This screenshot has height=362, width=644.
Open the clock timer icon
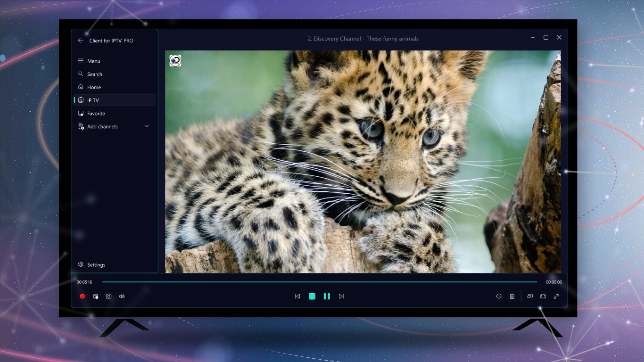(x=499, y=296)
